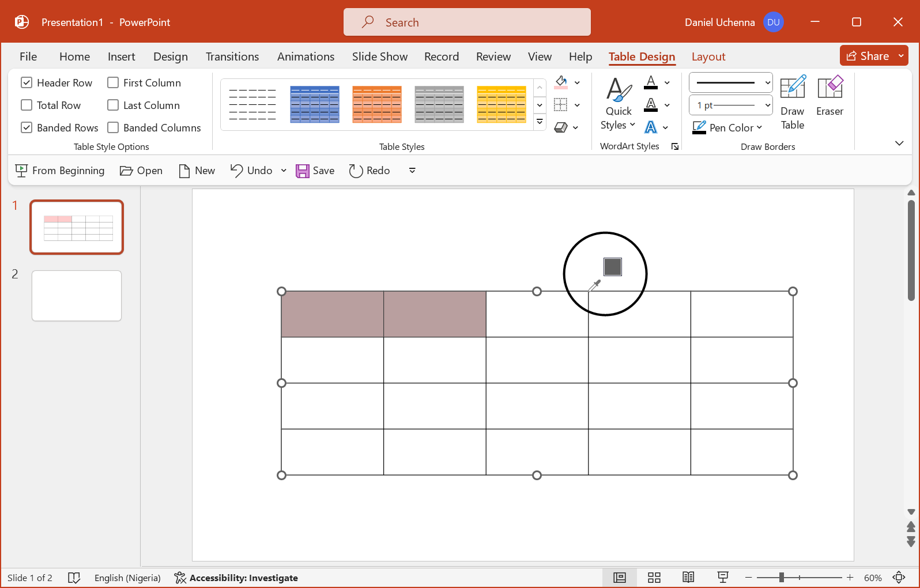Click the table Effects icon
This screenshot has height=588, width=920.
pos(561,127)
